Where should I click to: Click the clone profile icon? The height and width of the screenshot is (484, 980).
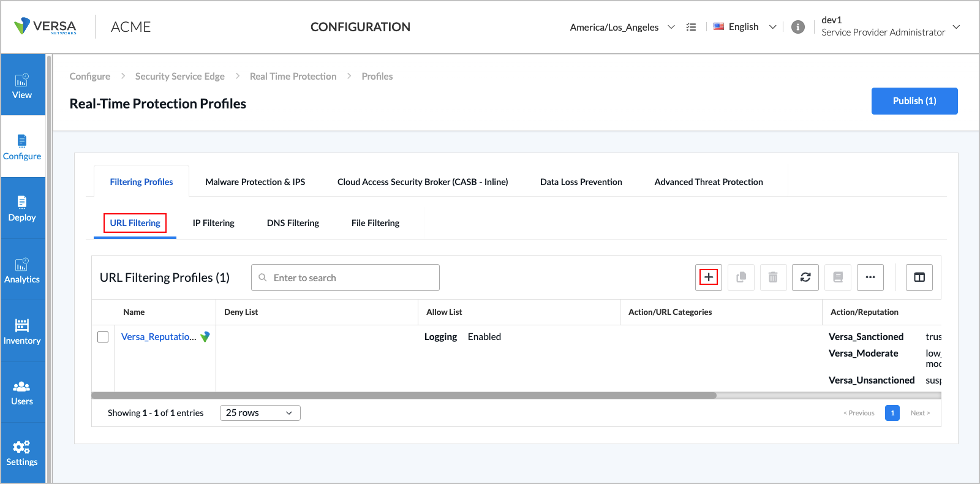pos(741,278)
